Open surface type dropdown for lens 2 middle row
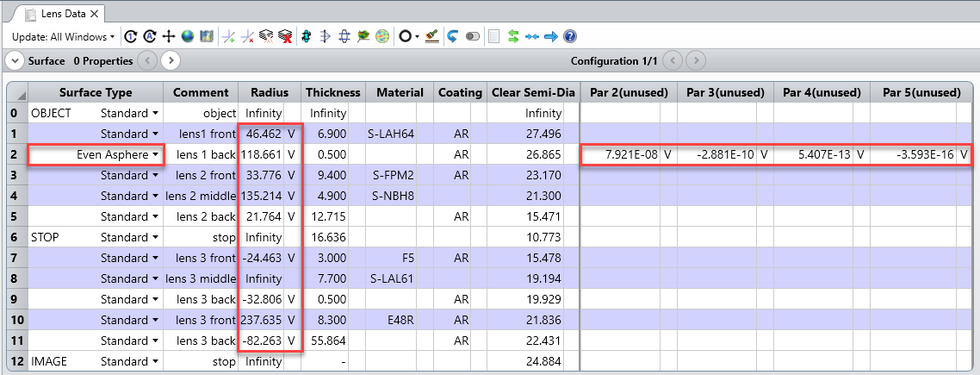 pyautogui.click(x=154, y=196)
